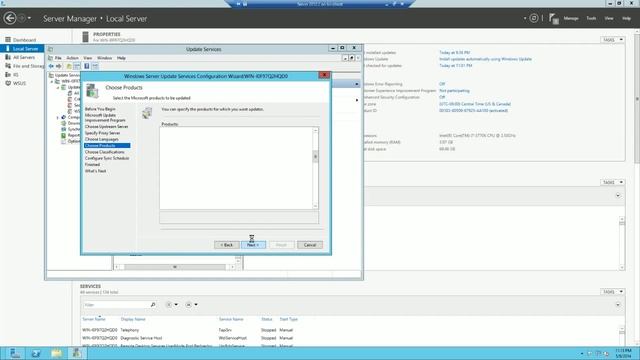Select Reports node in Update Services tree
640x360 pixels.
click(71, 135)
